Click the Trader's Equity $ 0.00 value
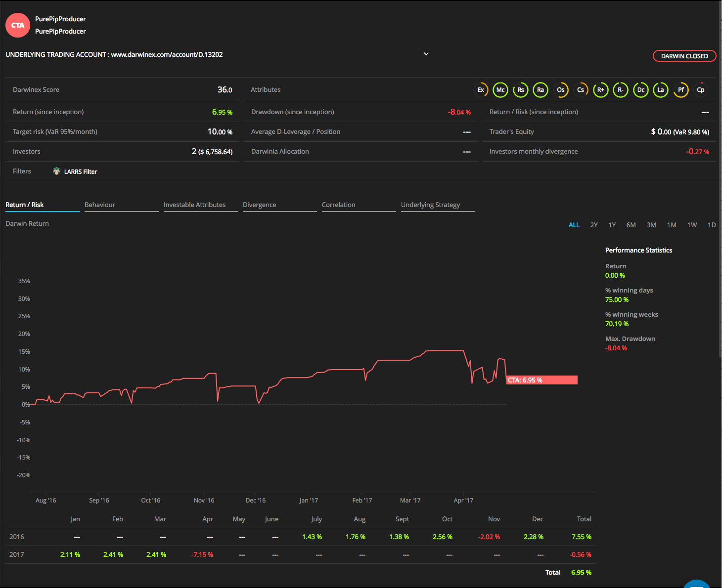The image size is (722, 588). click(x=680, y=132)
